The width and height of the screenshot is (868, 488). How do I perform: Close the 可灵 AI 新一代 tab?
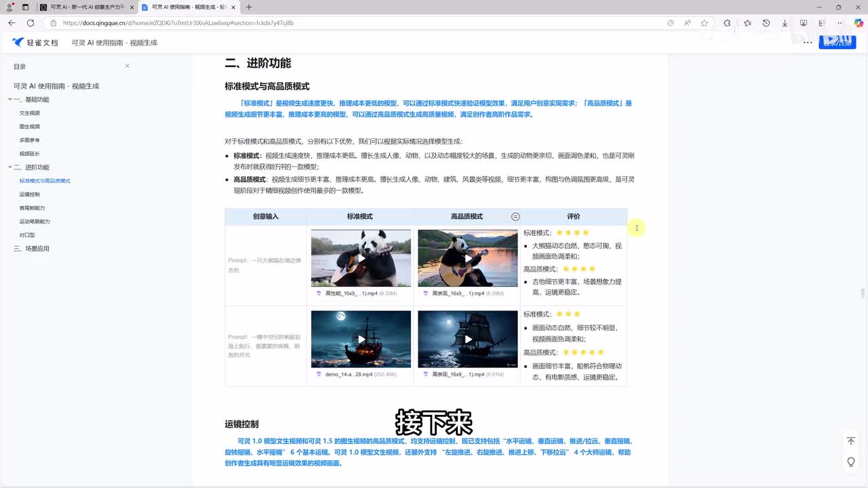click(131, 7)
